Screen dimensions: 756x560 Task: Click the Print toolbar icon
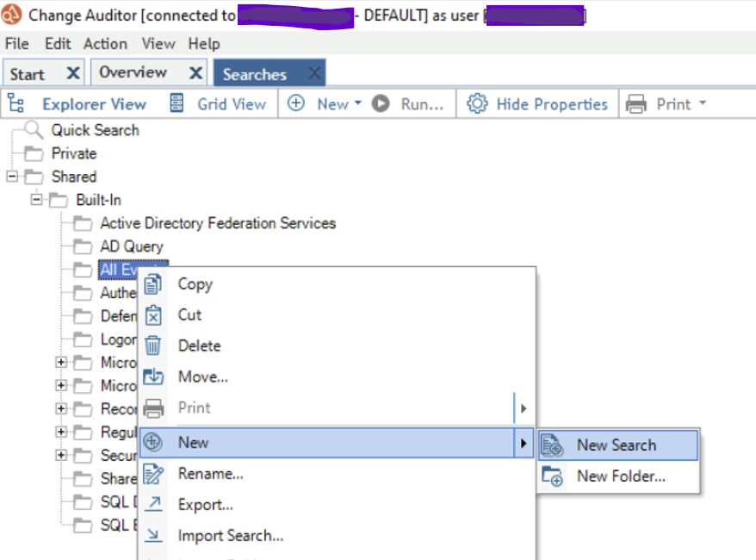638,103
